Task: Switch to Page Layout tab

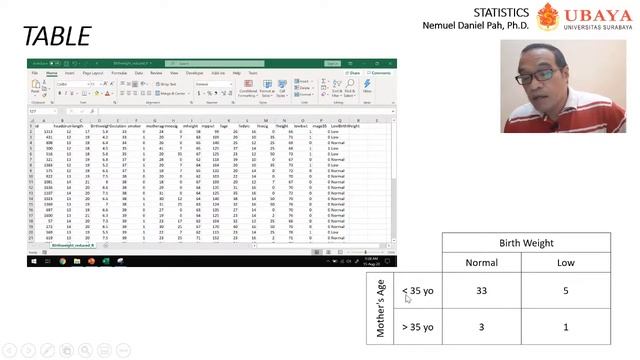Action: tap(93, 73)
